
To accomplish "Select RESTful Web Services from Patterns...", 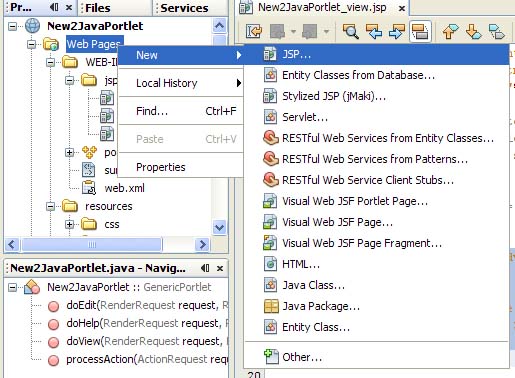I will tap(376, 159).
